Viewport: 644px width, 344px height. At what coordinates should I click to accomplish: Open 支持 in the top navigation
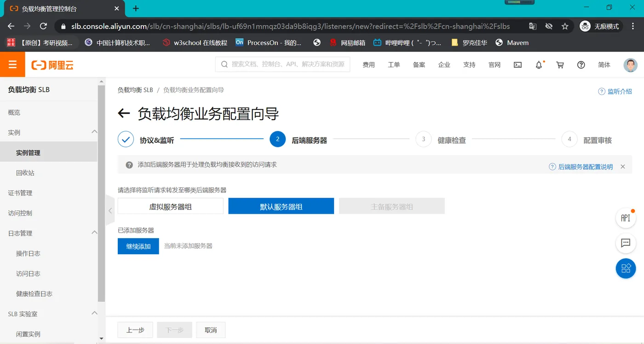tap(469, 65)
